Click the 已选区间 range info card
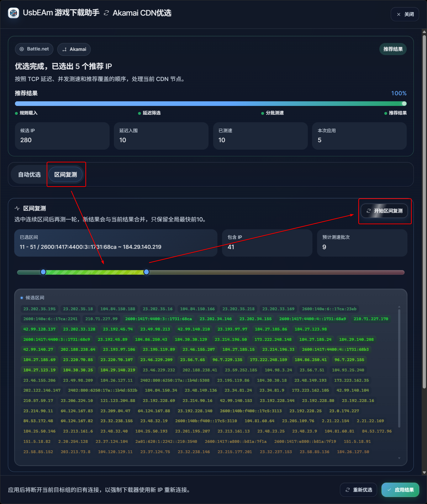The height and width of the screenshot is (504, 427). coord(116,243)
